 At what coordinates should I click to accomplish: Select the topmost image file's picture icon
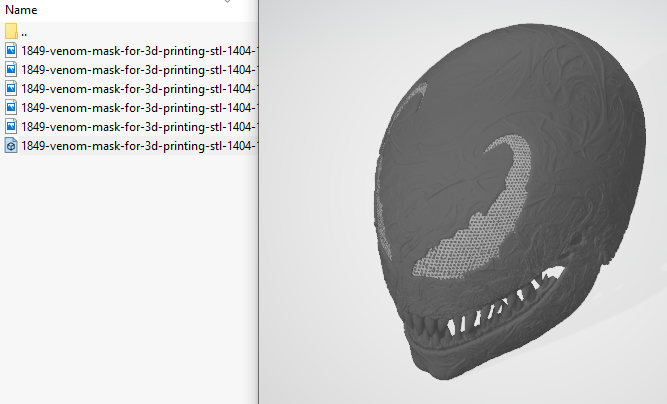coord(11,51)
